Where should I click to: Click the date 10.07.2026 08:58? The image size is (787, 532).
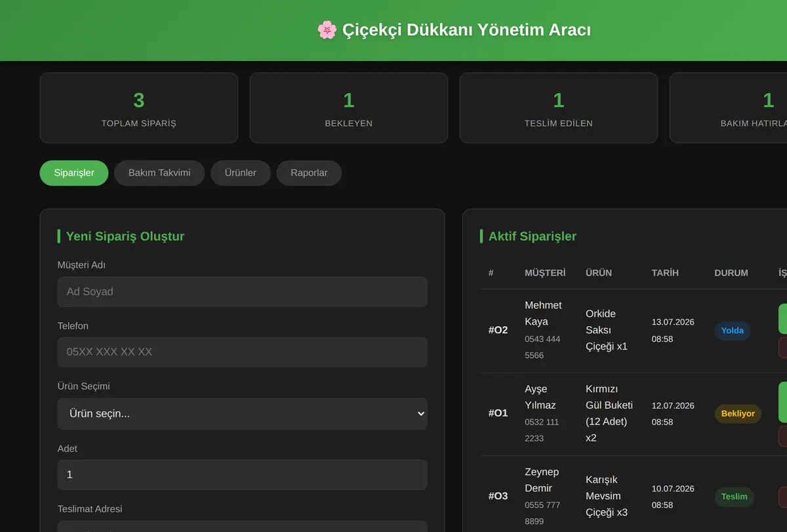click(x=673, y=497)
